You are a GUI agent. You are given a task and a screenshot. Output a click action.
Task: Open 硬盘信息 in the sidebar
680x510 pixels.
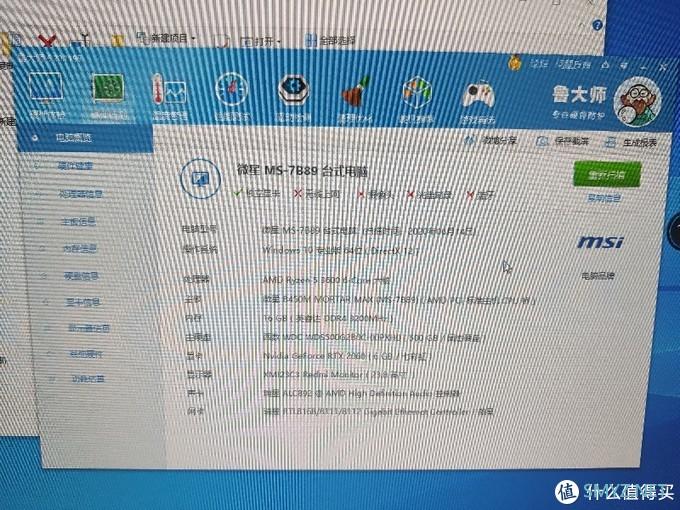(x=82, y=275)
